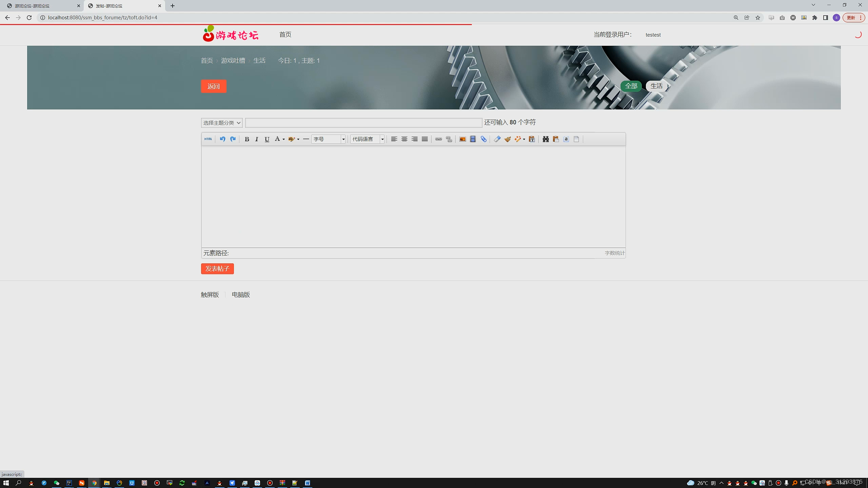Viewport: 868px width, 488px height.
Task: Select the 生活 filter pill
Action: pos(656,86)
